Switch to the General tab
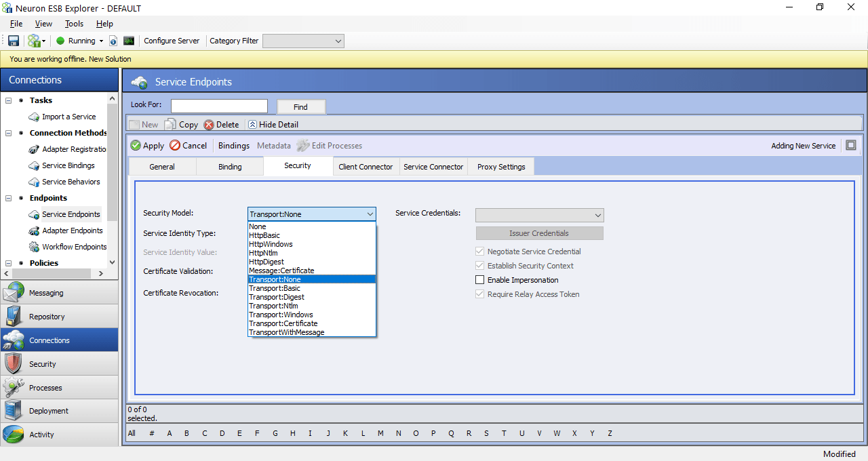 click(x=162, y=167)
